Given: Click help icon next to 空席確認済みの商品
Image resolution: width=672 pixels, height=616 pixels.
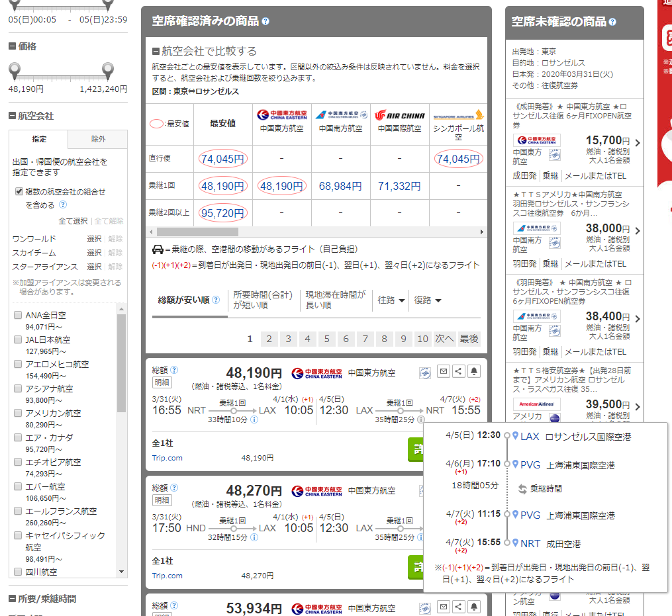Looking at the screenshot, I should 265,21.
